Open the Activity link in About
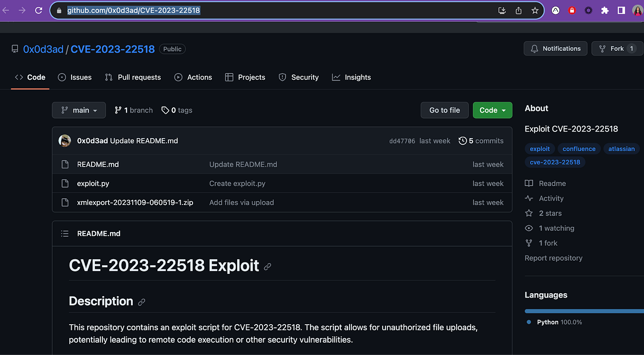The image size is (644, 355). tap(544, 198)
